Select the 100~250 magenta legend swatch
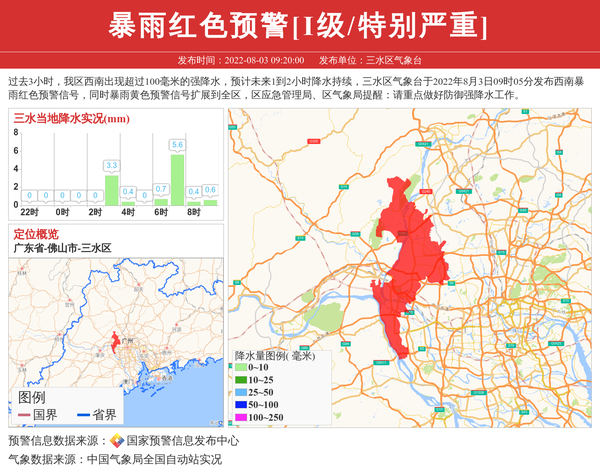600x471 pixels. pyautogui.click(x=240, y=417)
